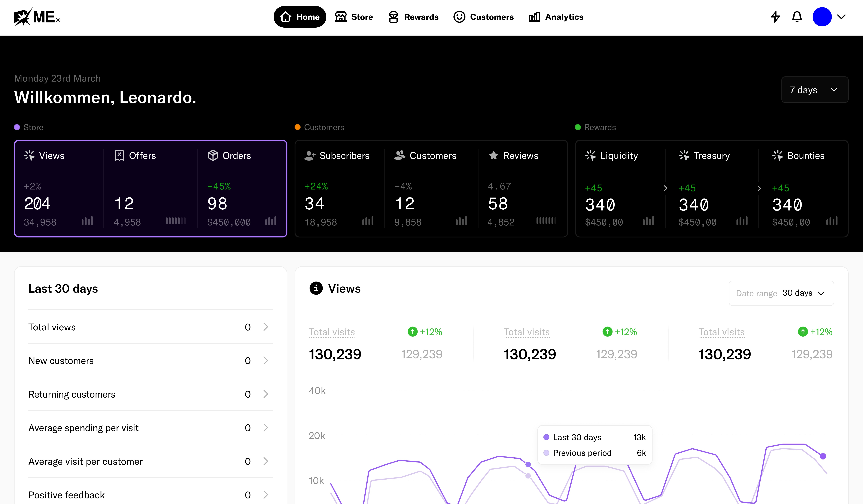
Task: Click arrow between Treasury and Bounties
Action: (x=759, y=188)
